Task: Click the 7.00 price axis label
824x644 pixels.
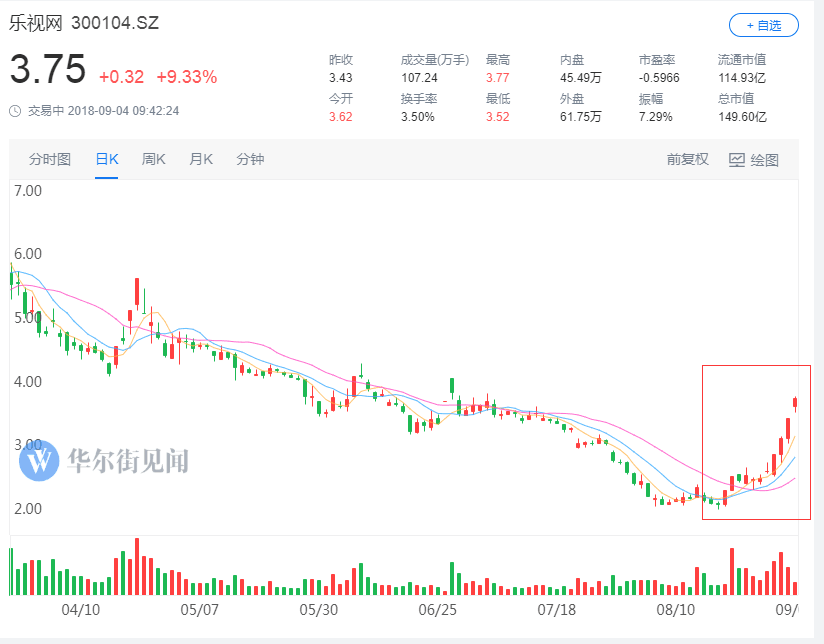Action: (x=28, y=191)
